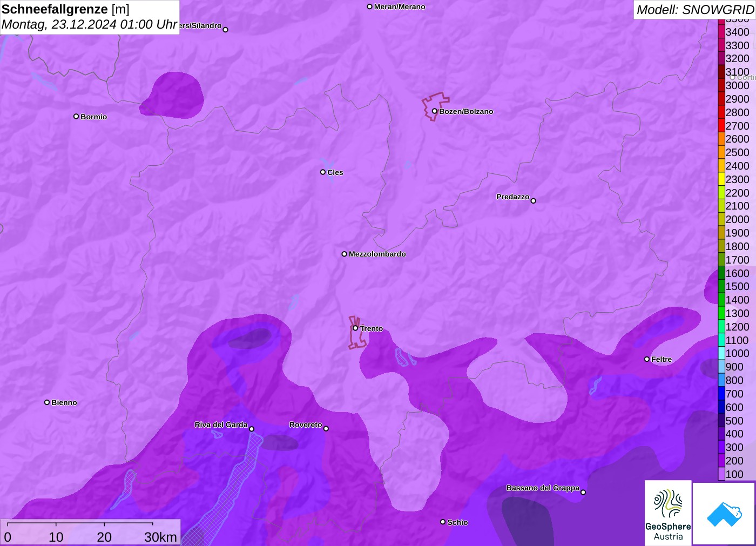
Task: Click the Predazzo label text
Action: [x=512, y=197]
